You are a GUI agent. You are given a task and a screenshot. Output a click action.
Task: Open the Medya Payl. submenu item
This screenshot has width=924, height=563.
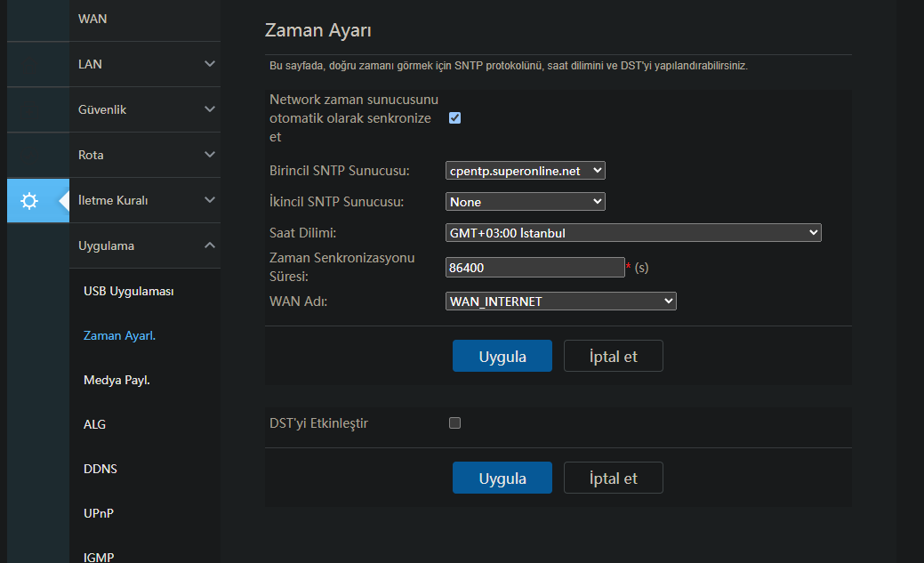click(117, 381)
